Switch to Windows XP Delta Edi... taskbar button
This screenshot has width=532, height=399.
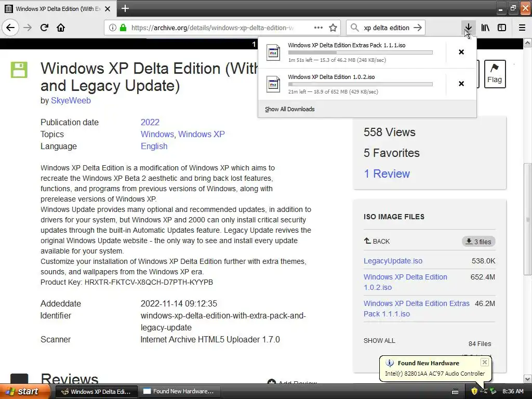[x=96, y=392]
